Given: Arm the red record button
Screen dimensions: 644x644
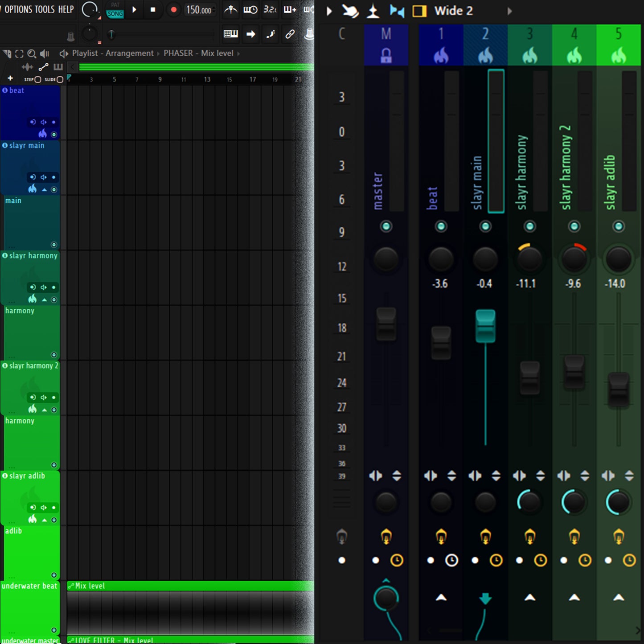Looking at the screenshot, I should [173, 9].
